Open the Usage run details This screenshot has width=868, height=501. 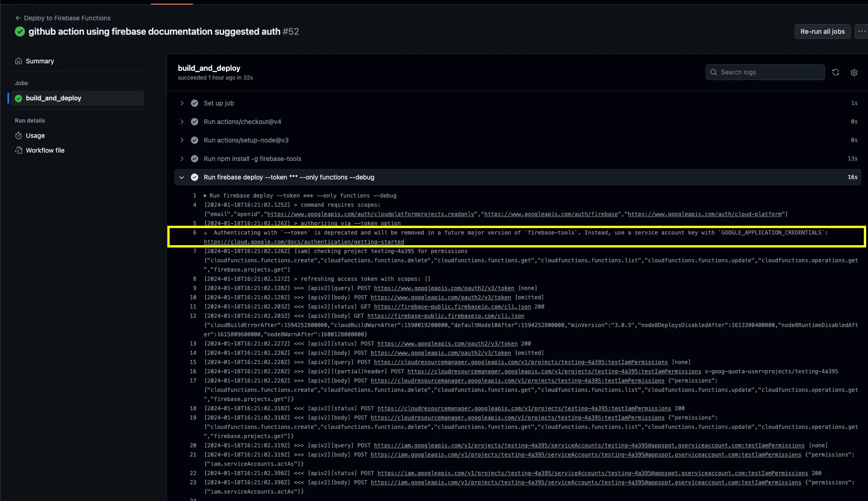(35, 136)
